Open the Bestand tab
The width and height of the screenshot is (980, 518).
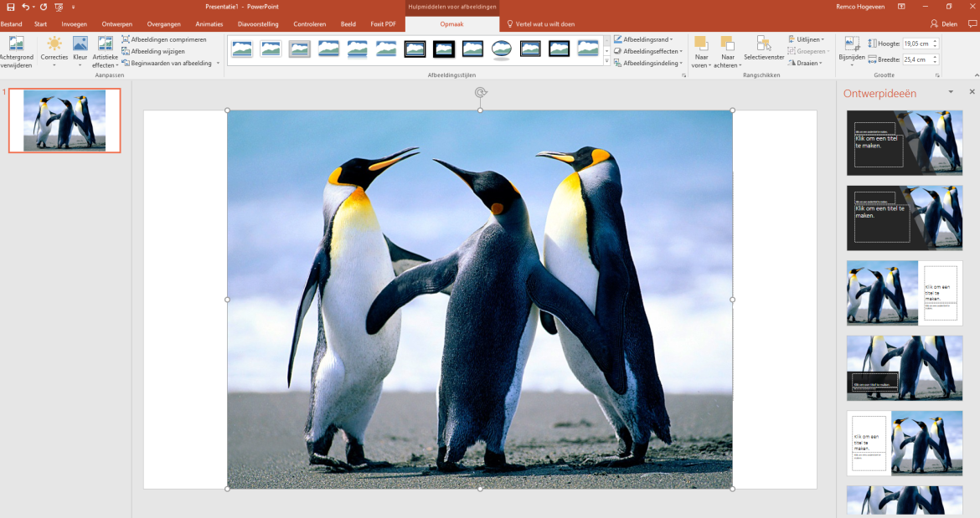(11, 24)
